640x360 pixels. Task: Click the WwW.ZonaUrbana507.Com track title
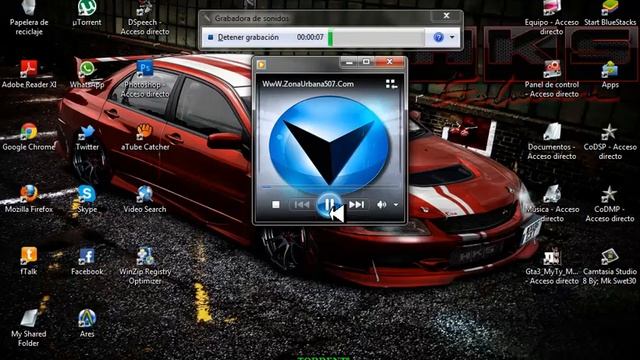click(308, 84)
